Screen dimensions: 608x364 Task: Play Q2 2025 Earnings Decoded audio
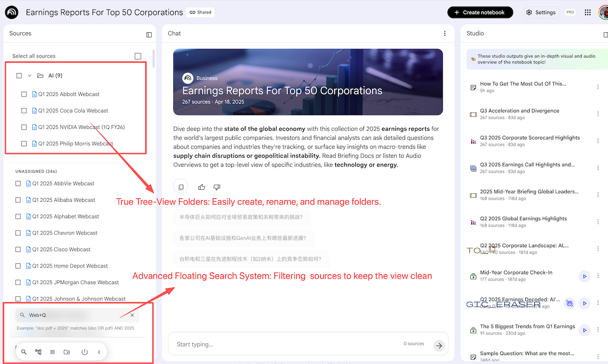point(585,303)
